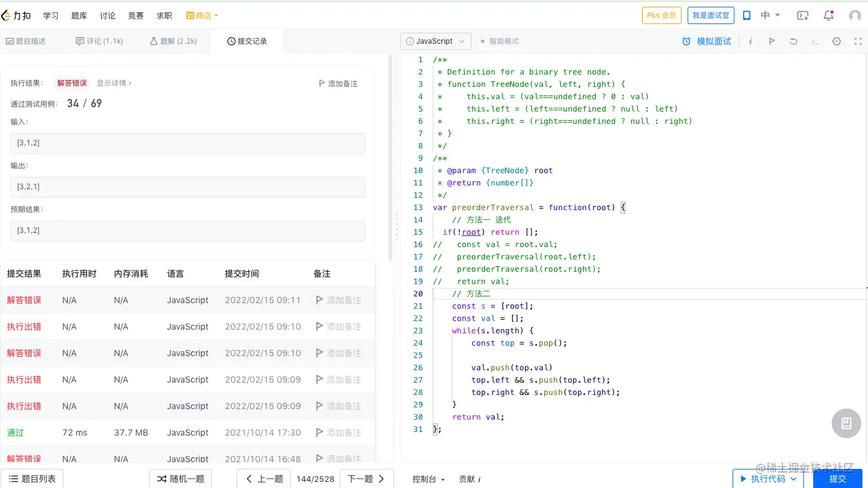Open the 中 language switcher dropdown

(770, 15)
